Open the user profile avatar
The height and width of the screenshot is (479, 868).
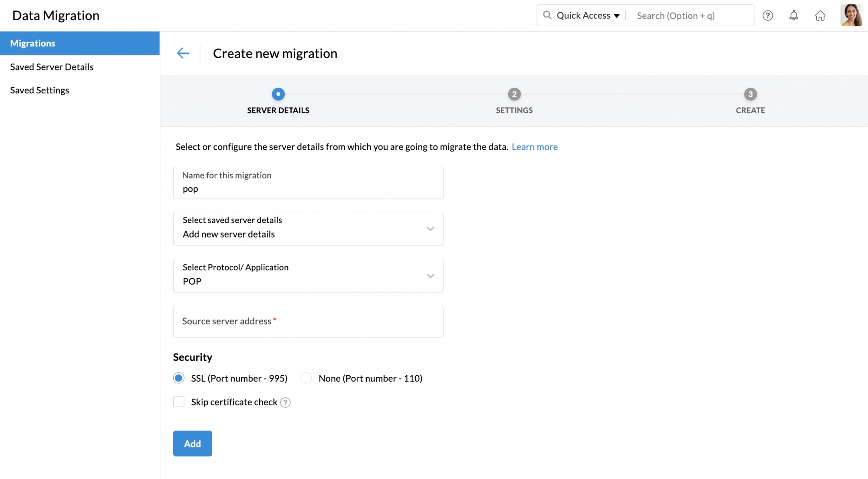851,16
